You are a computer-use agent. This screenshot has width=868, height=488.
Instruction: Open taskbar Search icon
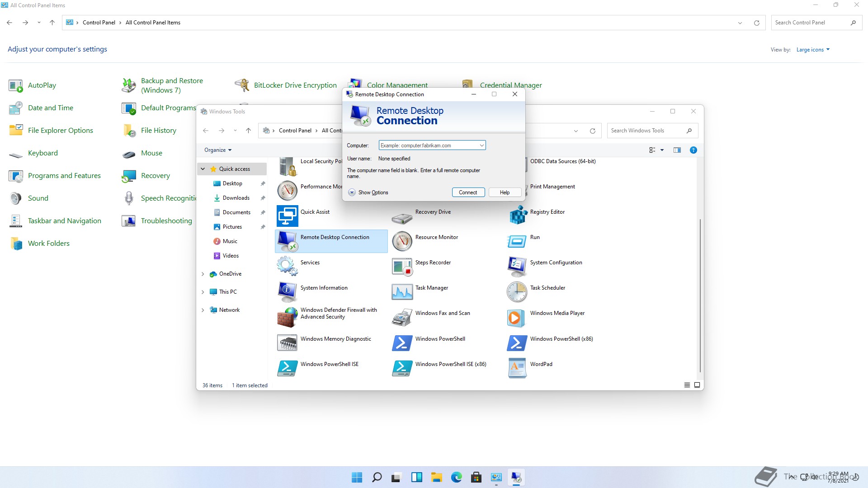coord(377,477)
